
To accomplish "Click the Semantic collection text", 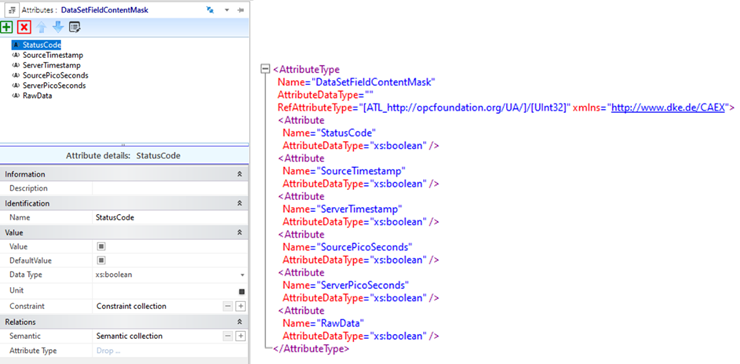I will pos(129,336).
